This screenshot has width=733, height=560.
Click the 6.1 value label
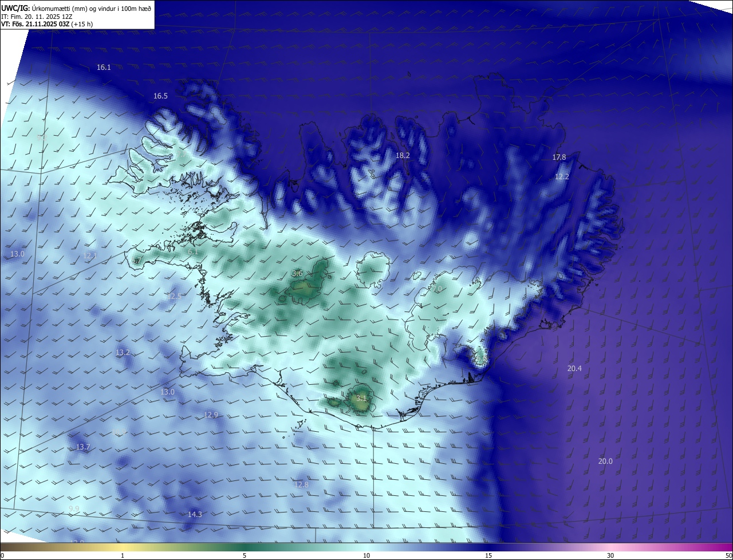tap(193, 251)
